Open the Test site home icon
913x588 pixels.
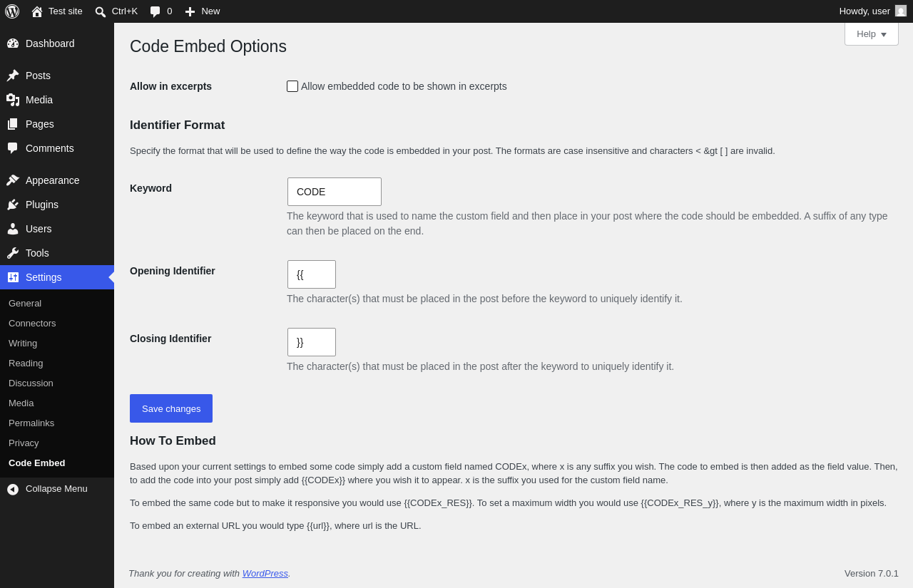pos(37,11)
